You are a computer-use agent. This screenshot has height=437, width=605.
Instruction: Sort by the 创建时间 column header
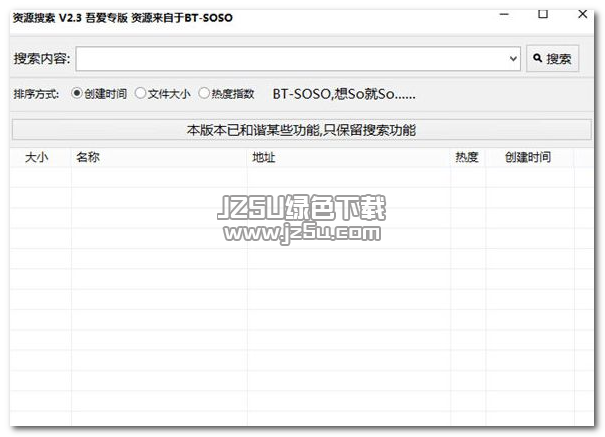[x=530, y=157]
